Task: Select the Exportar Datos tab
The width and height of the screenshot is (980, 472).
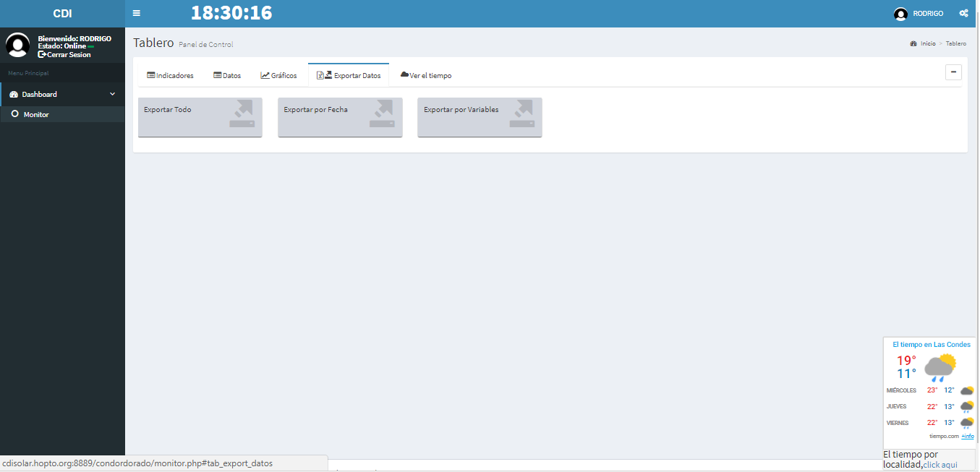Action: (349, 75)
